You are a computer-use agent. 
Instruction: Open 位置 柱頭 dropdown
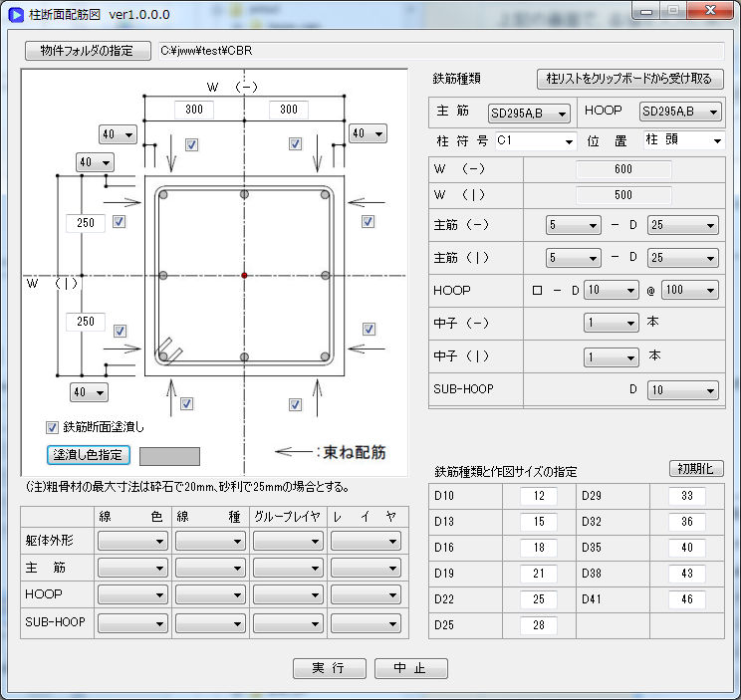[x=683, y=141]
